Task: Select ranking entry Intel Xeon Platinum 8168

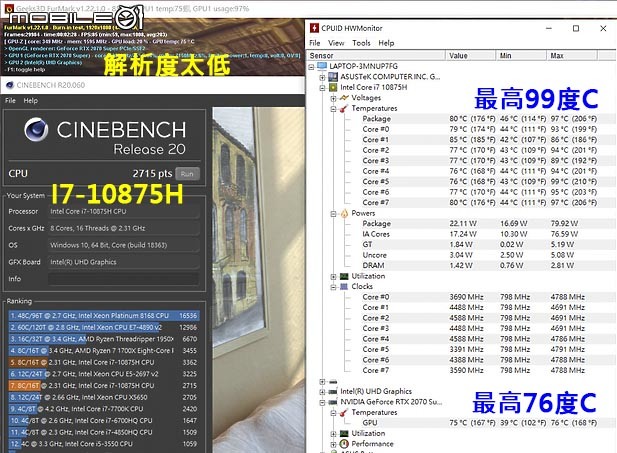Action: click(x=104, y=316)
